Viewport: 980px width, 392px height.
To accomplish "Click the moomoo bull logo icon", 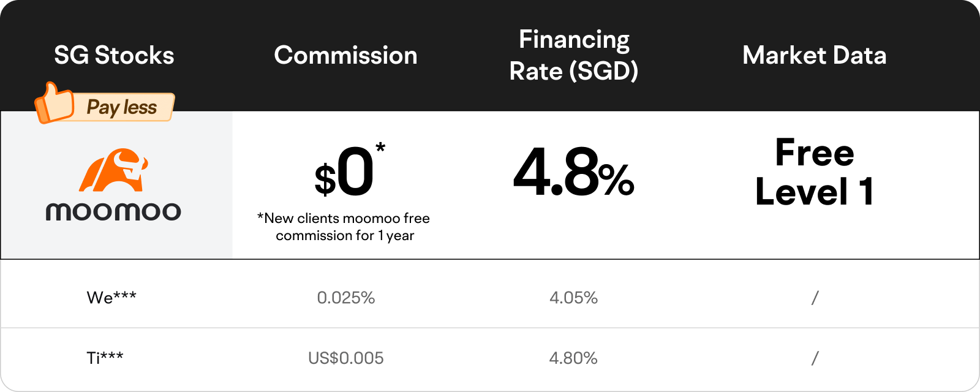I will click(x=114, y=170).
